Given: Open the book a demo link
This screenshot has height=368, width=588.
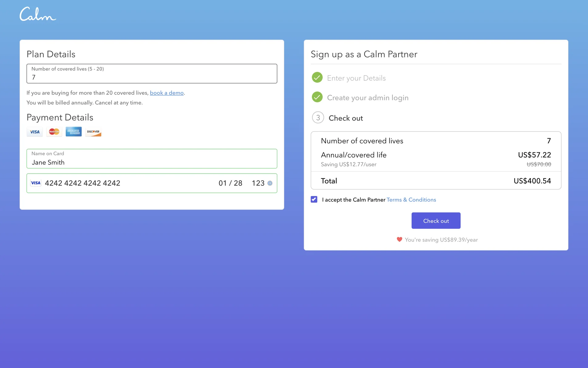Looking at the screenshot, I should (167, 93).
